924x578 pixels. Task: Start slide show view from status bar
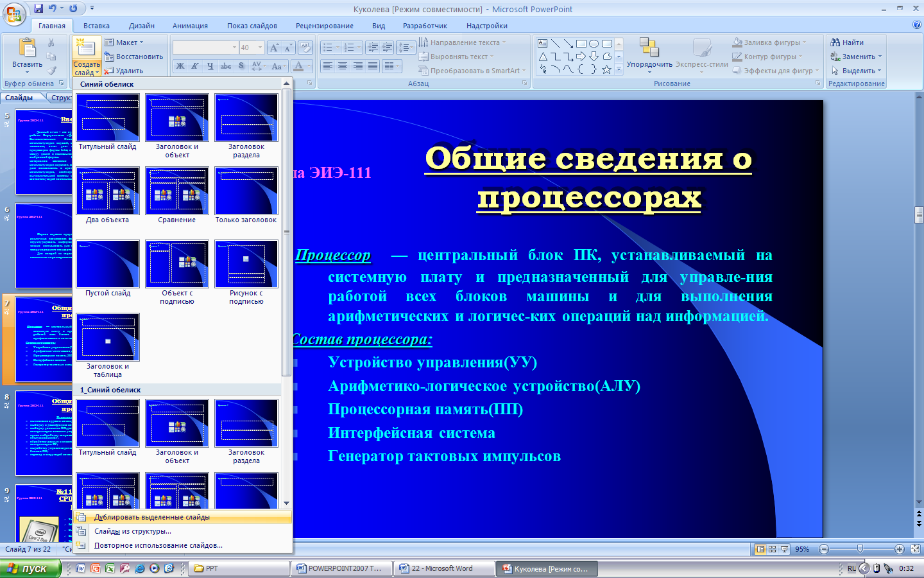[x=785, y=549]
